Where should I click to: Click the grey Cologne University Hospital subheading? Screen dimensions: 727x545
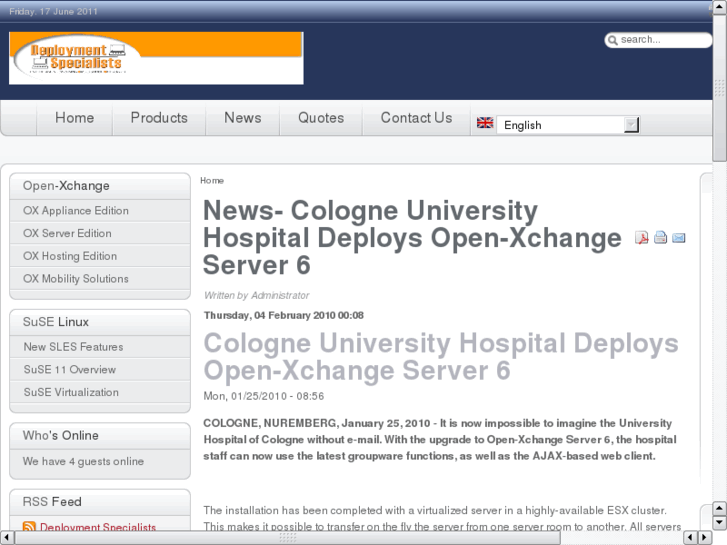tap(441, 357)
